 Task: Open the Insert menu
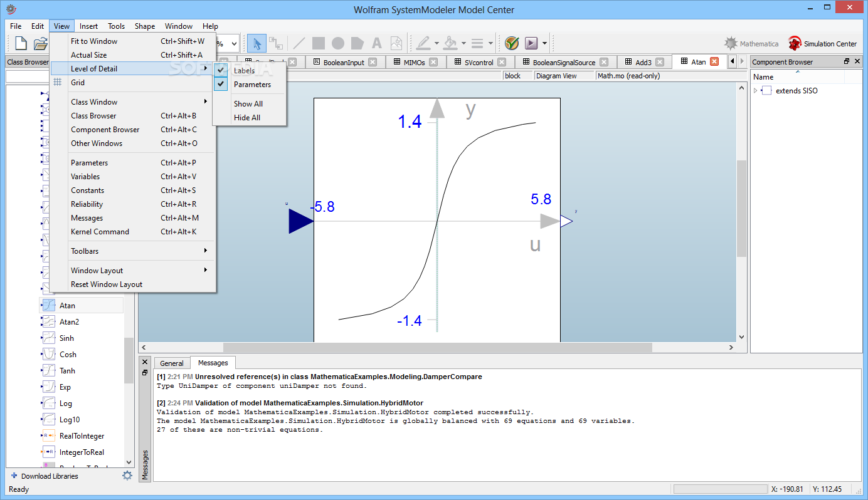(88, 26)
